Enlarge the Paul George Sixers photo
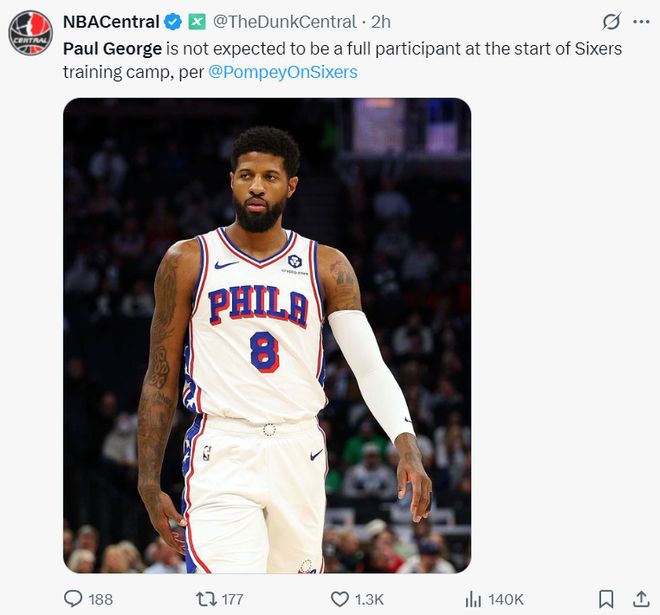Image resolution: width=660 pixels, height=615 pixels. (267, 335)
